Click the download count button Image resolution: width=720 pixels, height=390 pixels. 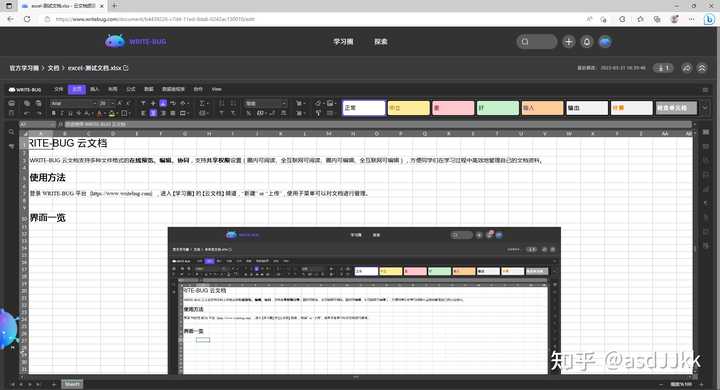click(x=663, y=68)
